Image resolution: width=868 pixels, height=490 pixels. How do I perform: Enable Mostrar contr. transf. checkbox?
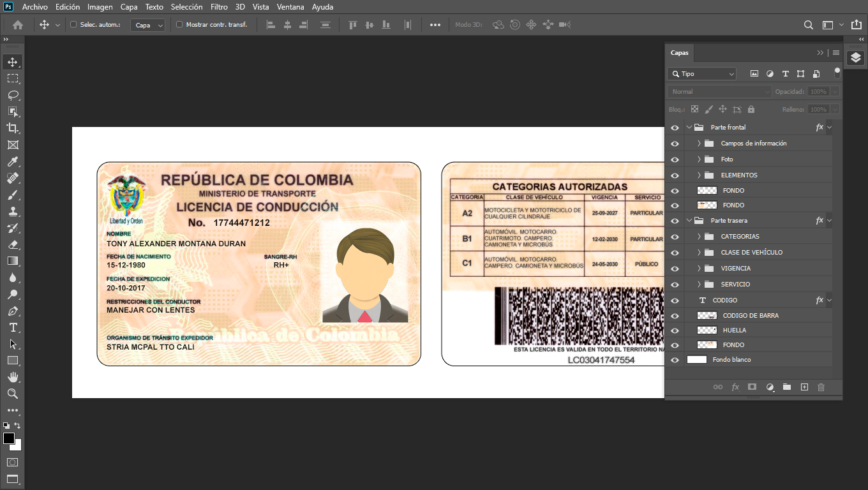(x=179, y=25)
